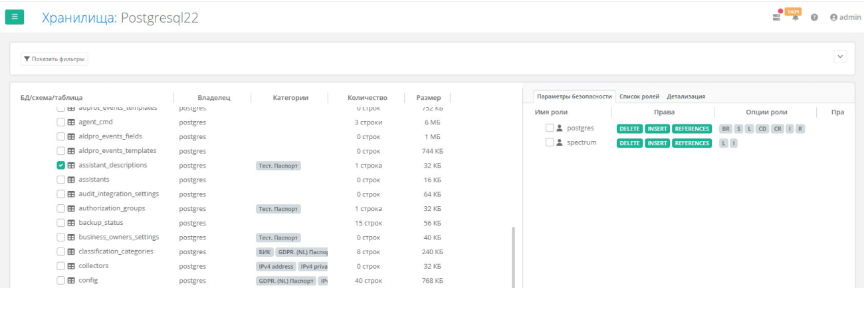Click table icon next to business_owners_settings
The height and width of the screenshot is (328, 868).
point(71,237)
